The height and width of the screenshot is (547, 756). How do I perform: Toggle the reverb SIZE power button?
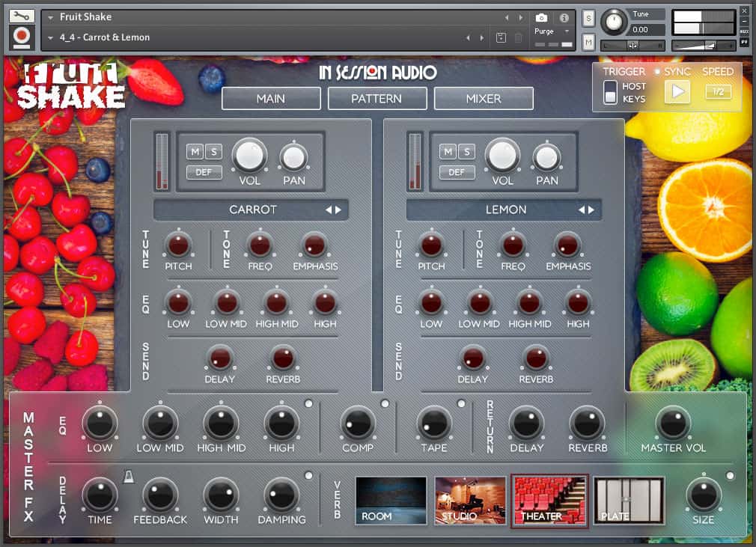tap(730, 476)
